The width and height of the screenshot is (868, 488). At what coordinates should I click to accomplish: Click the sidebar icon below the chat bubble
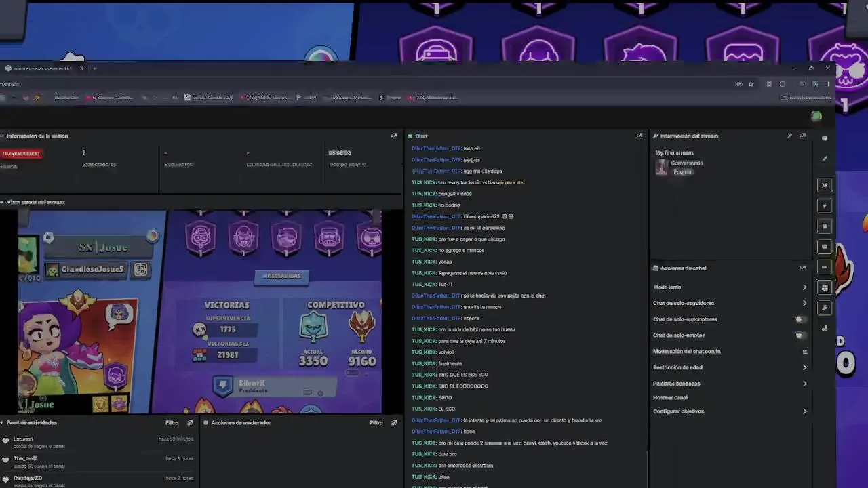pyautogui.click(x=825, y=267)
